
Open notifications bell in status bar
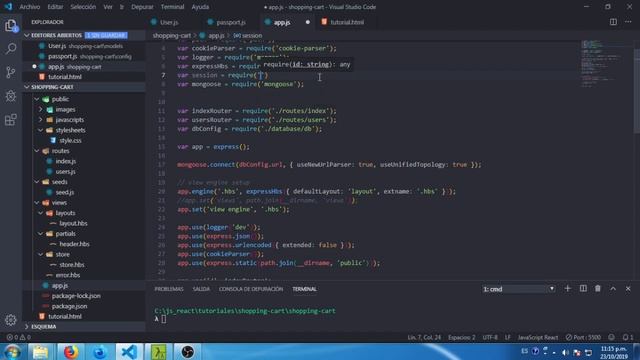(628, 338)
